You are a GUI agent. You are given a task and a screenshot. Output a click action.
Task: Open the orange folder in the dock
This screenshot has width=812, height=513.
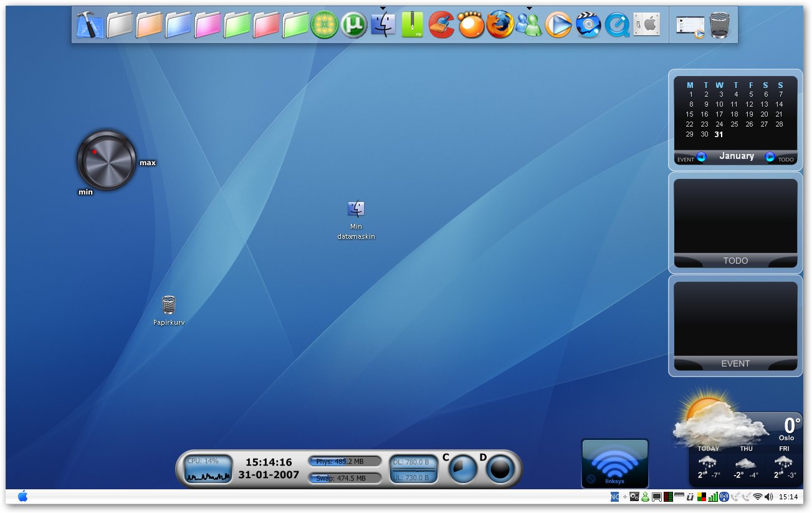[149, 26]
